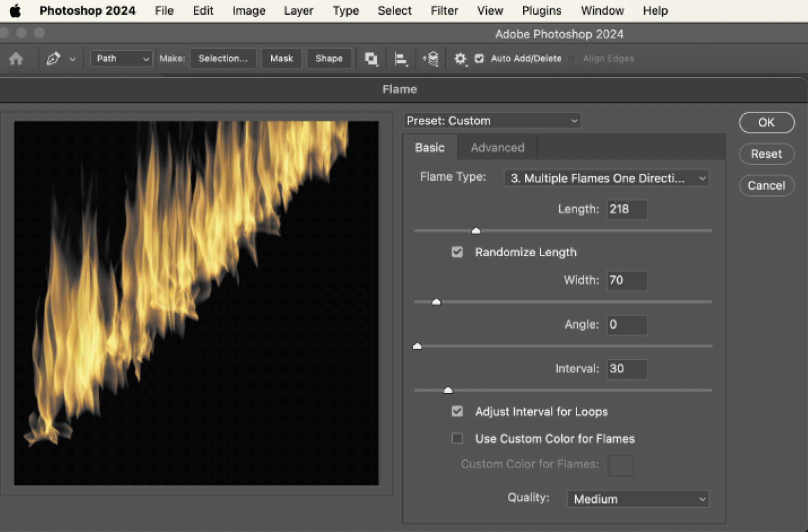Screen dimensions: 808x532
Task: Open the Flame Type dropdown
Action: (606, 178)
